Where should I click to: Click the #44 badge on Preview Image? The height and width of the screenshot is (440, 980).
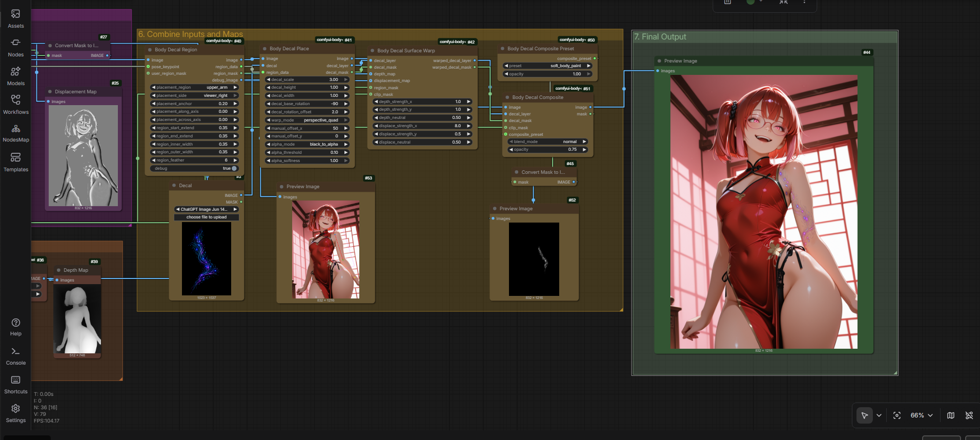pos(867,52)
